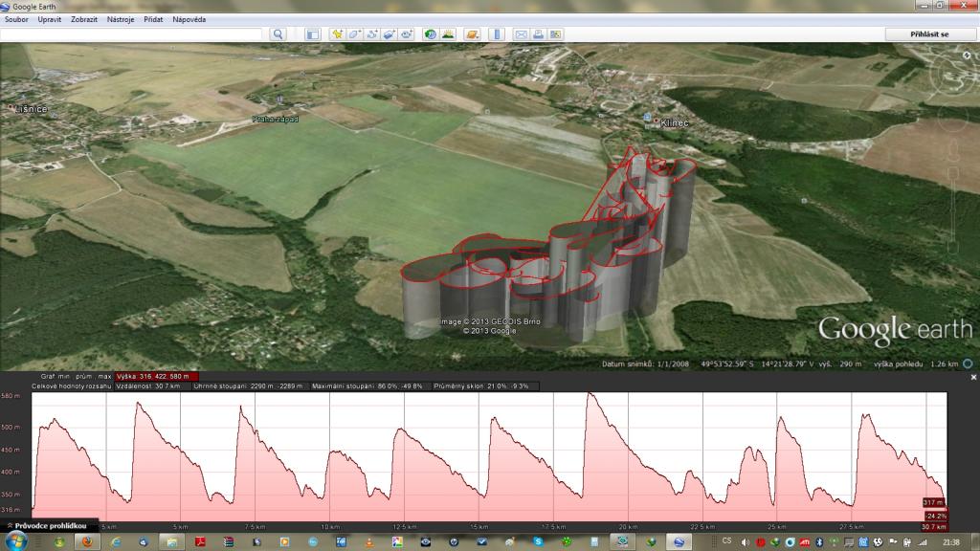Close the elevation profile panel

click(972, 378)
